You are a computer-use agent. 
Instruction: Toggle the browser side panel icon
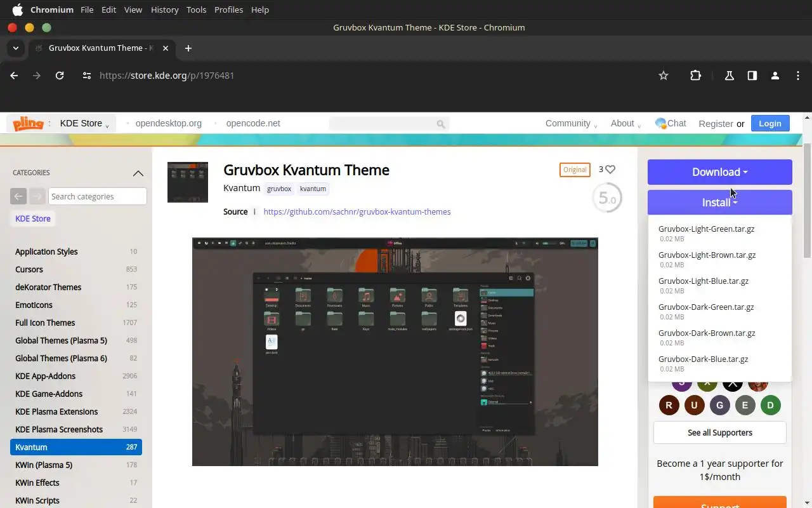752,76
